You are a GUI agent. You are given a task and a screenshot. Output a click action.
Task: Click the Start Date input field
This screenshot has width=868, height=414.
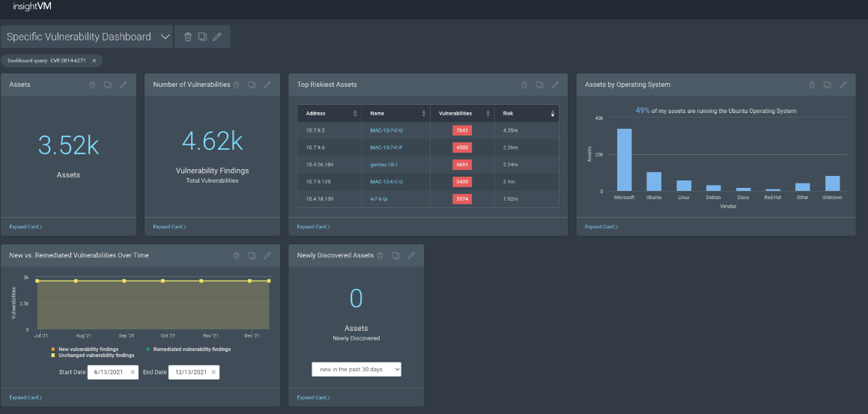(x=109, y=372)
